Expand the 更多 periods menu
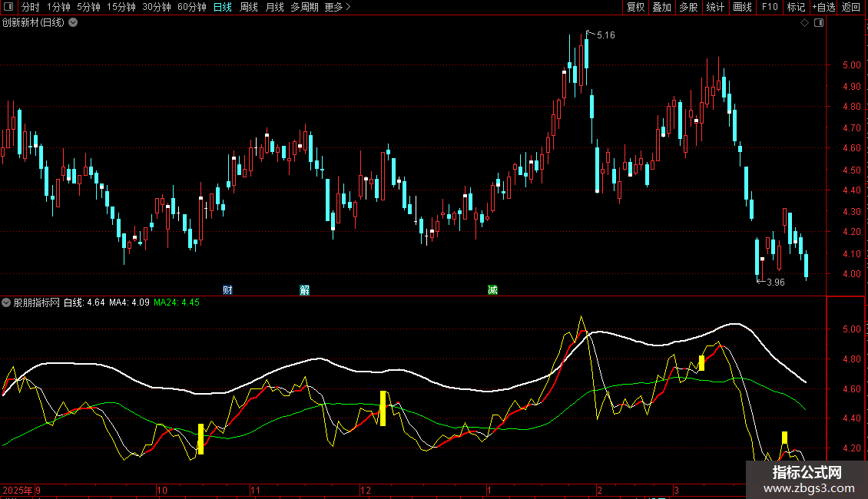Viewport: 868px width, 499px height. pos(337,7)
